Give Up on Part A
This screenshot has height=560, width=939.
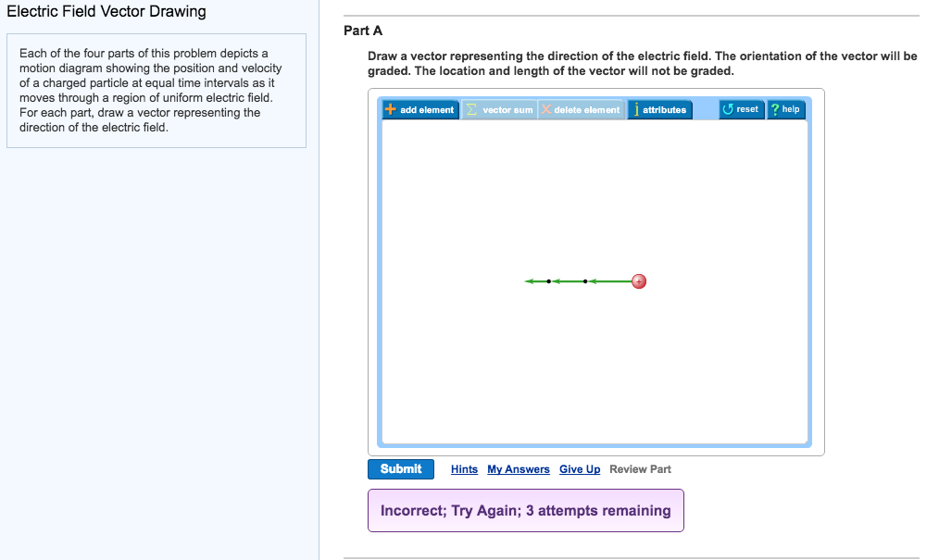coord(580,469)
